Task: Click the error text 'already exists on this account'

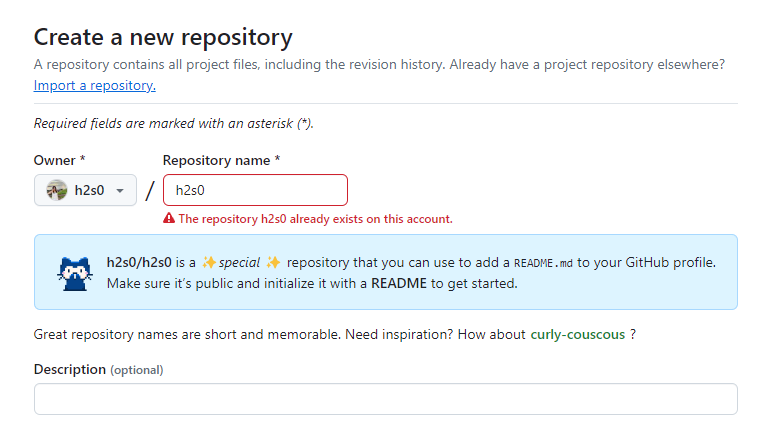Action: [371, 219]
